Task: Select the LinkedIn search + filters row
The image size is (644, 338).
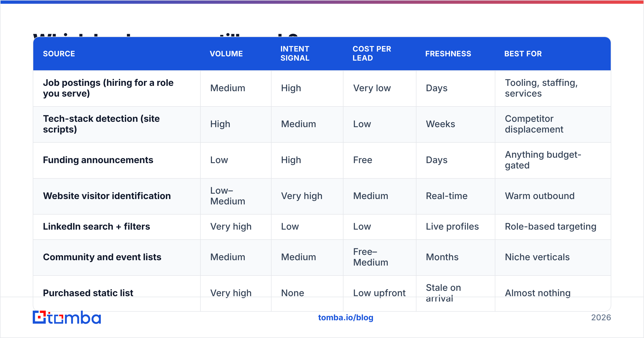Action: tap(322, 227)
